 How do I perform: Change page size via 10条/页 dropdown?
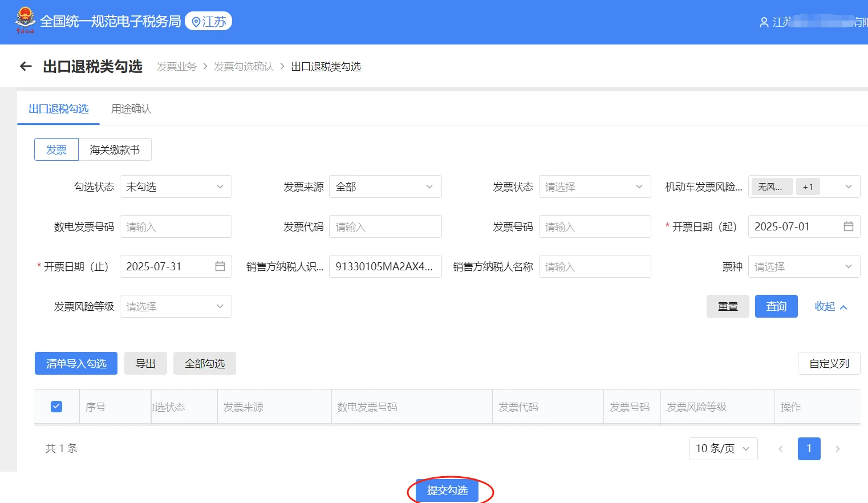click(723, 449)
